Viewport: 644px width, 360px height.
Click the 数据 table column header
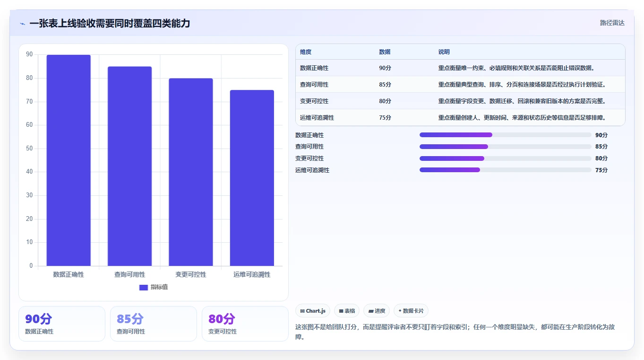[x=385, y=52]
